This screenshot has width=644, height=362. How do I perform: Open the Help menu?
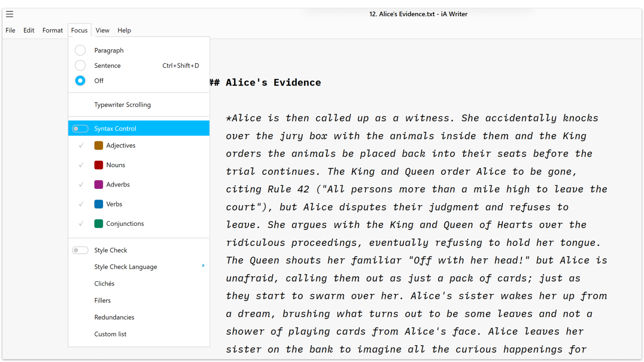tap(124, 30)
